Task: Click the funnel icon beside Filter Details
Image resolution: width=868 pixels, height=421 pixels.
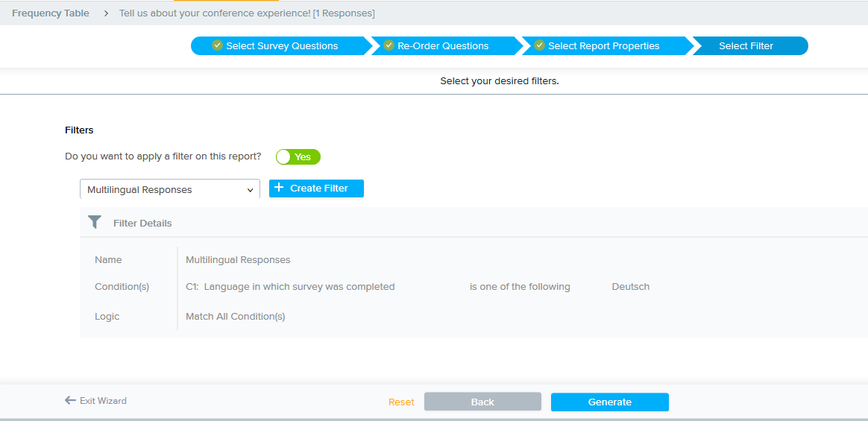Action: pyautogui.click(x=95, y=222)
